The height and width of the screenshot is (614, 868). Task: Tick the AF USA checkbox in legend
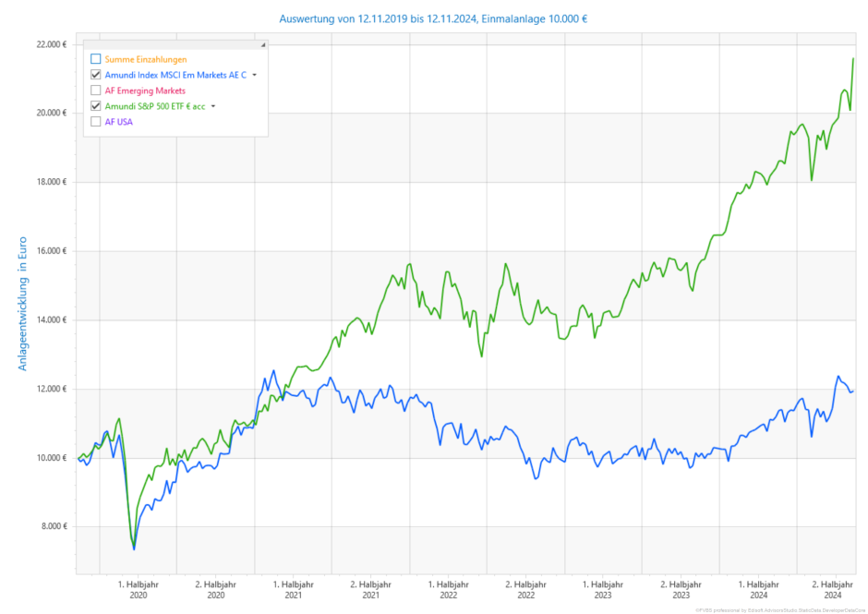[x=96, y=122]
